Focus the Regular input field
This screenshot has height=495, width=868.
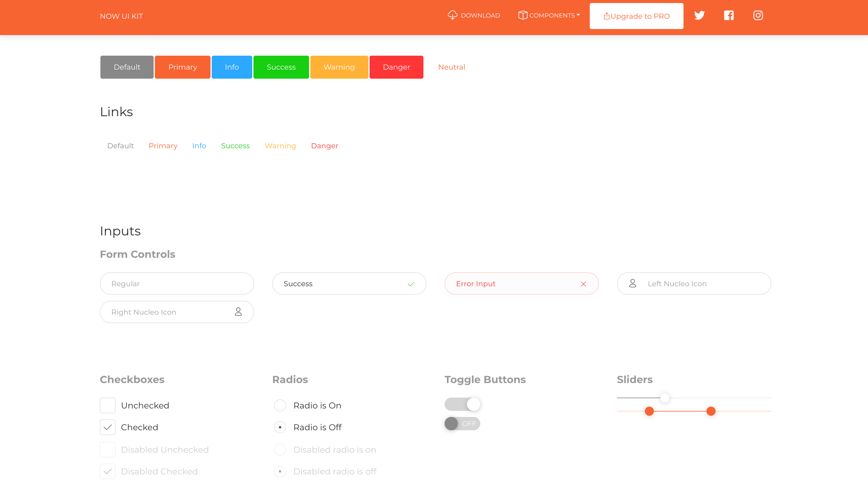click(x=177, y=284)
